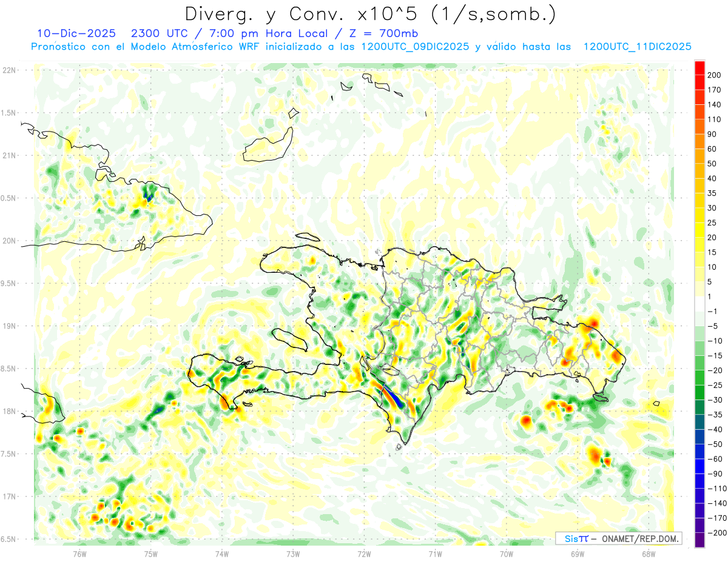Viewport: 728px width, 562px height.
Task: Click the '72W' longitude label
Action: tap(364, 554)
